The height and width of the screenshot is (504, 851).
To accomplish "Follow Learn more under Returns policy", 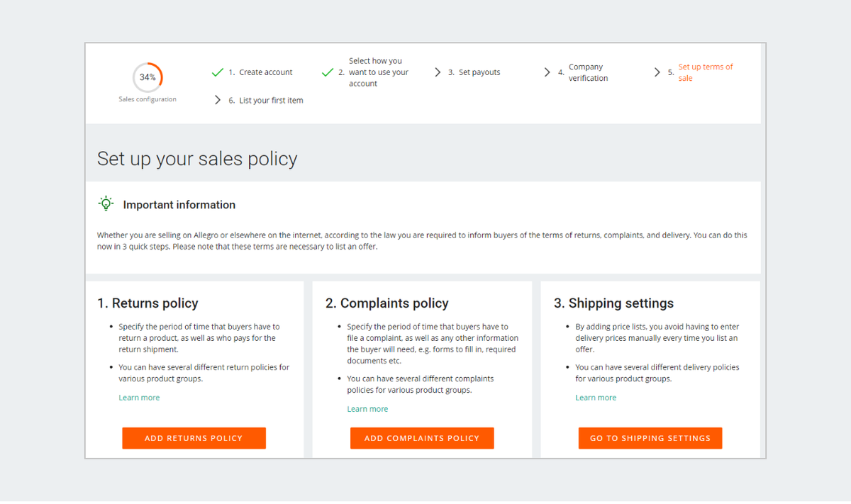I will 139,398.
